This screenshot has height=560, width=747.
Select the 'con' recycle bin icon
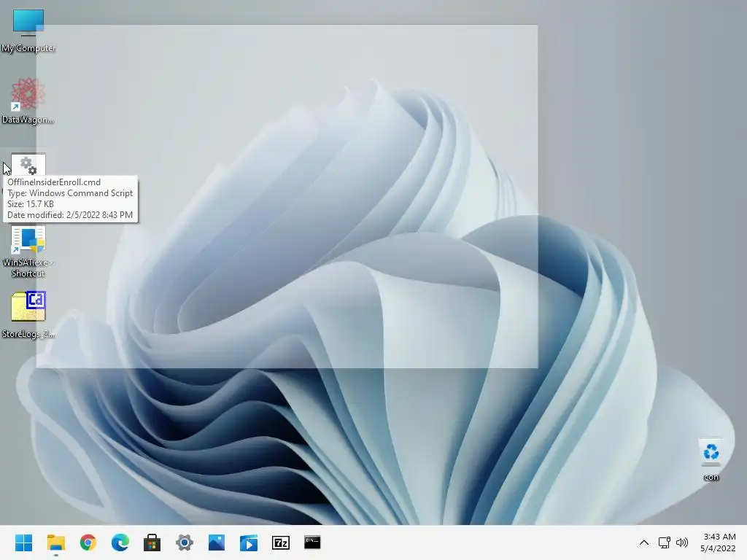coord(711,451)
